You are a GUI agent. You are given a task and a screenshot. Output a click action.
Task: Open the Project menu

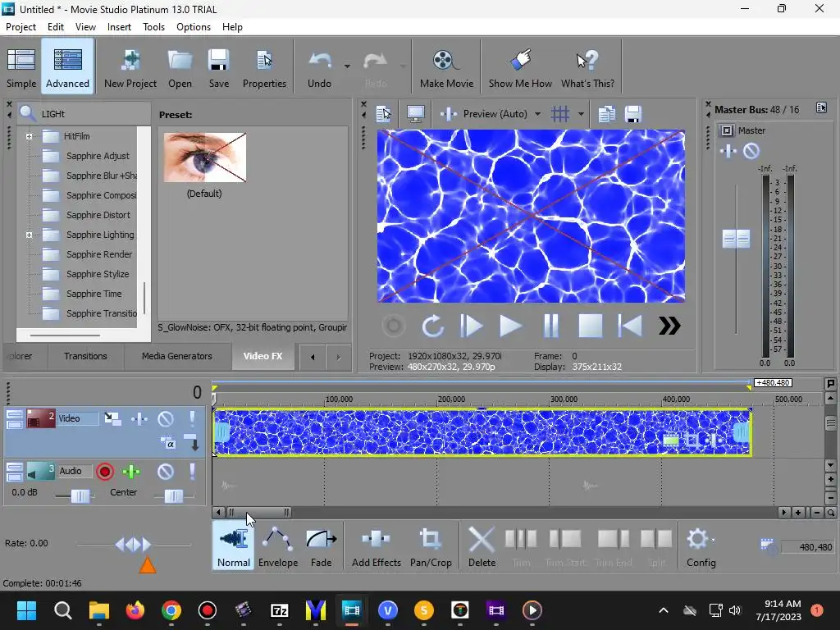point(21,27)
